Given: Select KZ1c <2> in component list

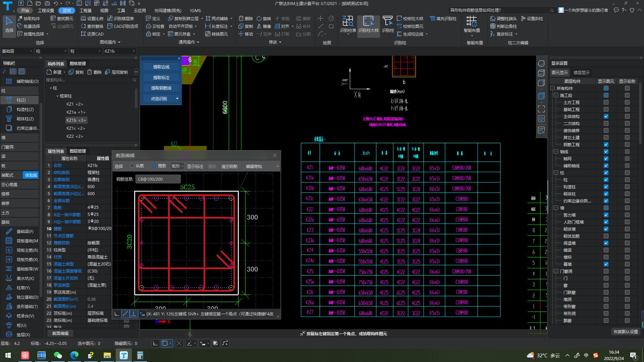Looking at the screenshot, I should (76, 128).
